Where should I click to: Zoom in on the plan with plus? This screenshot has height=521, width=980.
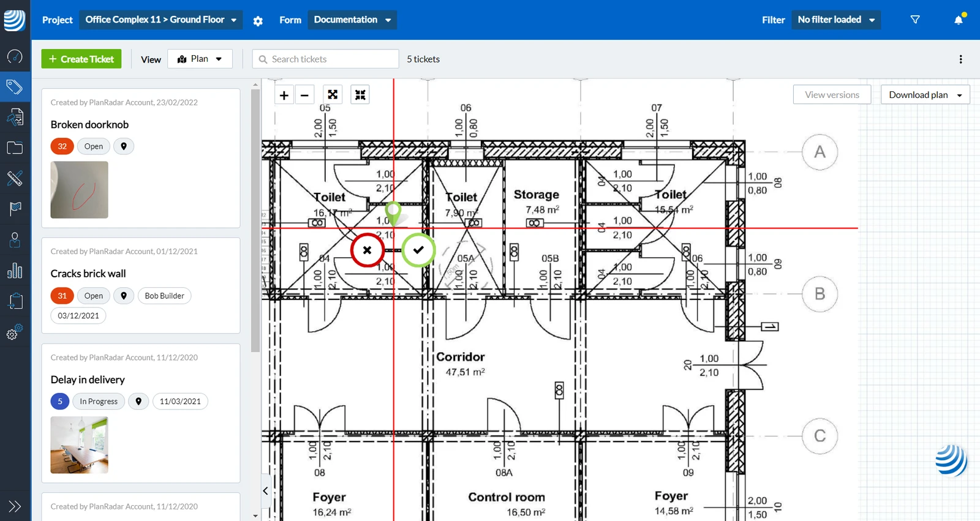click(284, 95)
